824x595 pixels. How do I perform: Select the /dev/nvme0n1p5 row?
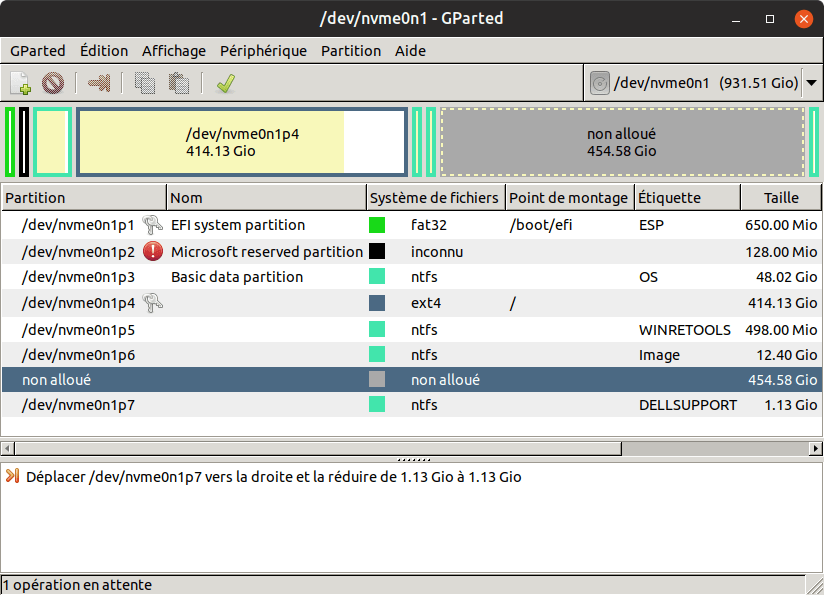[411, 330]
